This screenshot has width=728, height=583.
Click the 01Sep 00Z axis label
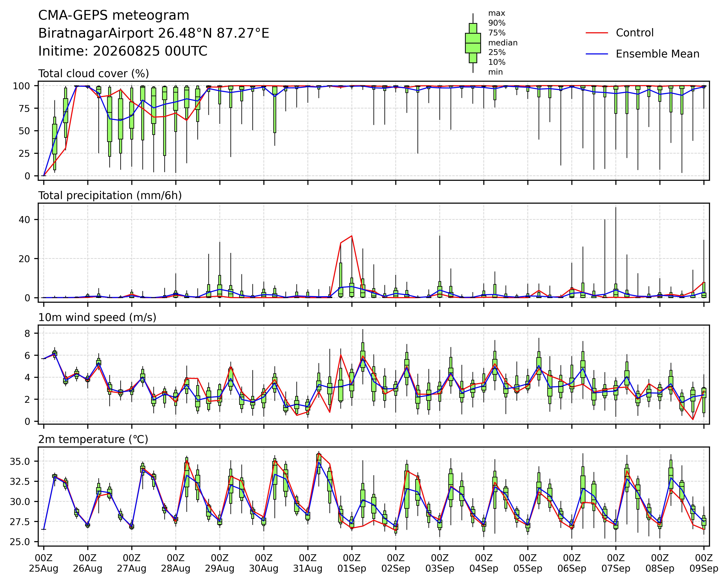pyautogui.click(x=352, y=563)
